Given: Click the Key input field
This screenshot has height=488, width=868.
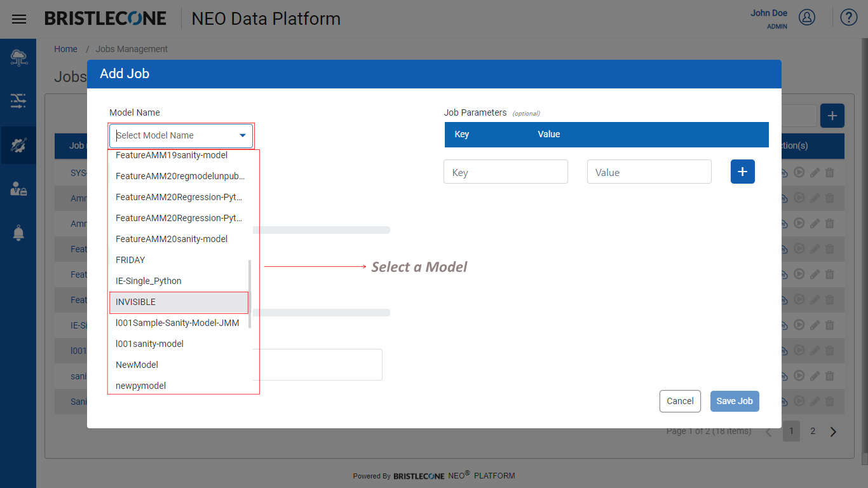Looking at the screenshot, I should pos(506,172).
